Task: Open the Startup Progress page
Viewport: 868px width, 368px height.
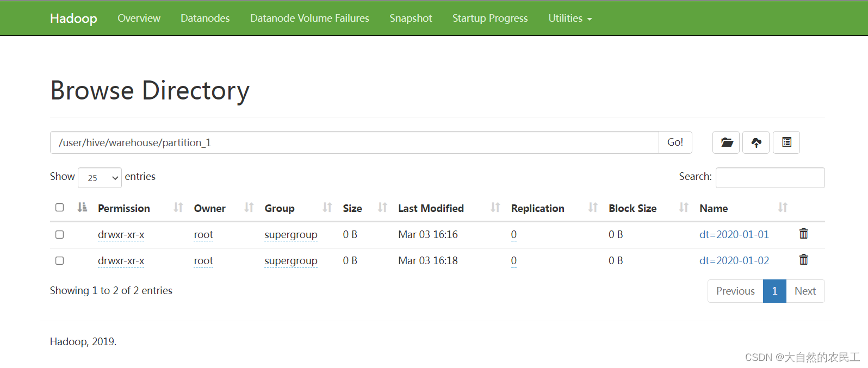Action: pos(490,18)
